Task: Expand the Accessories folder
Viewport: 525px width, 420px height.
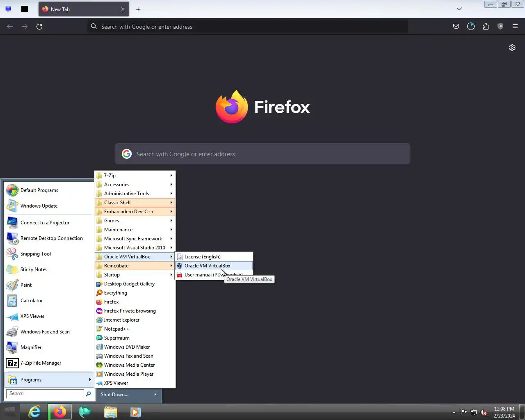Action: (135, 185)
